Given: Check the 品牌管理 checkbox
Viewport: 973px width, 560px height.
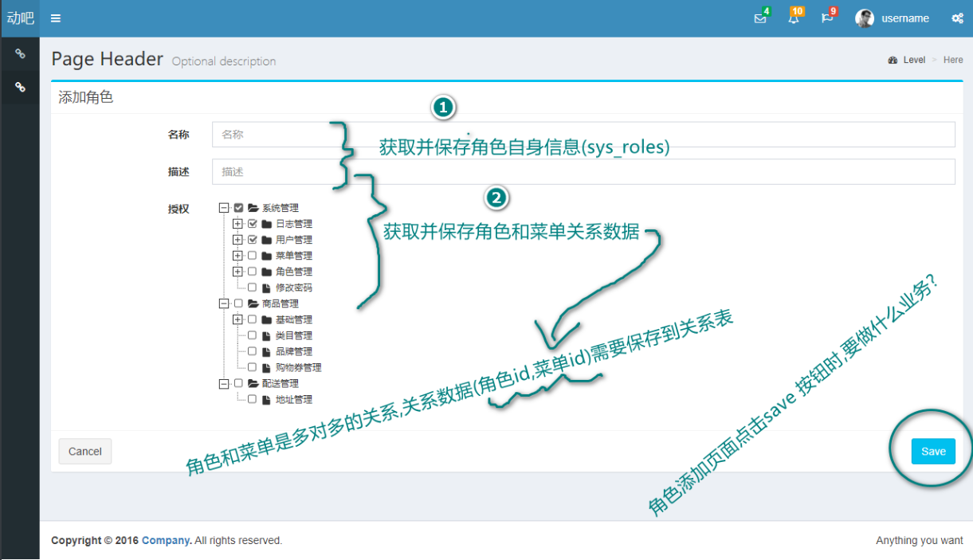Looking at the screenshot, I should (253, 351).
